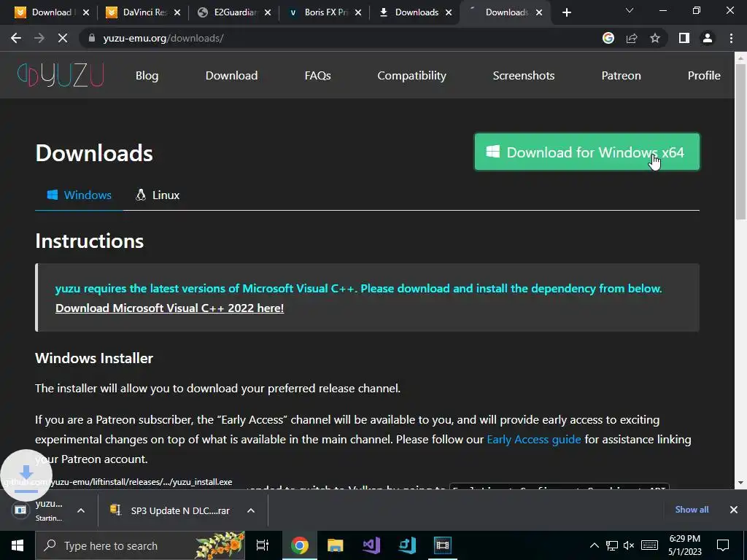The image size is (747, 560).
Task: Open the Patreon nav item
Action: [622, 76]
